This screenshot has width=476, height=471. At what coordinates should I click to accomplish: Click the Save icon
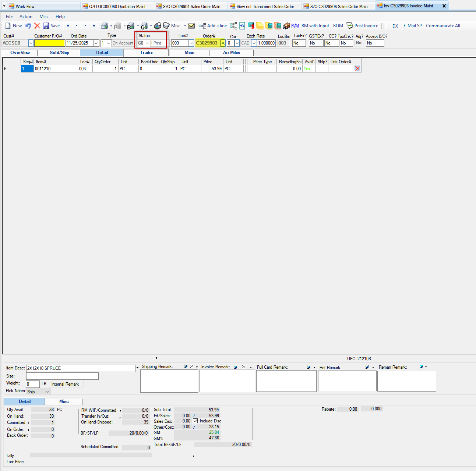pyautogui.click(x=52, y=26)
